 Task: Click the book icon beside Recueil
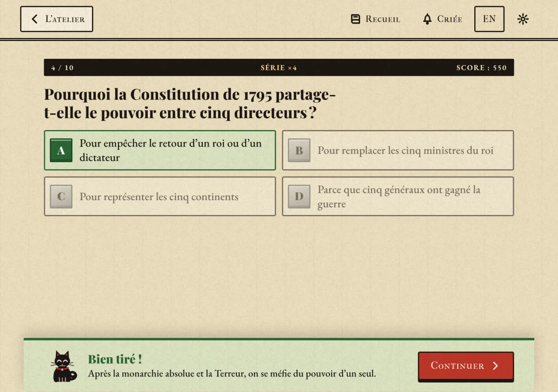[356, 19]
